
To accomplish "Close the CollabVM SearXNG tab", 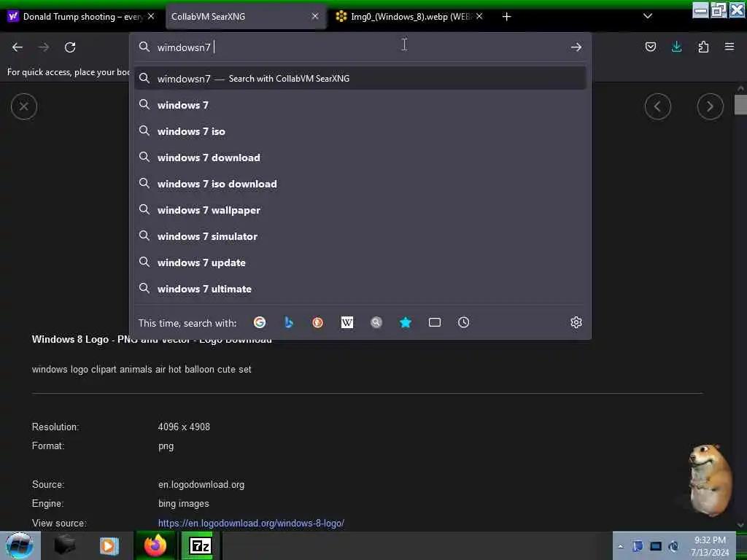I will coord(315,16).
